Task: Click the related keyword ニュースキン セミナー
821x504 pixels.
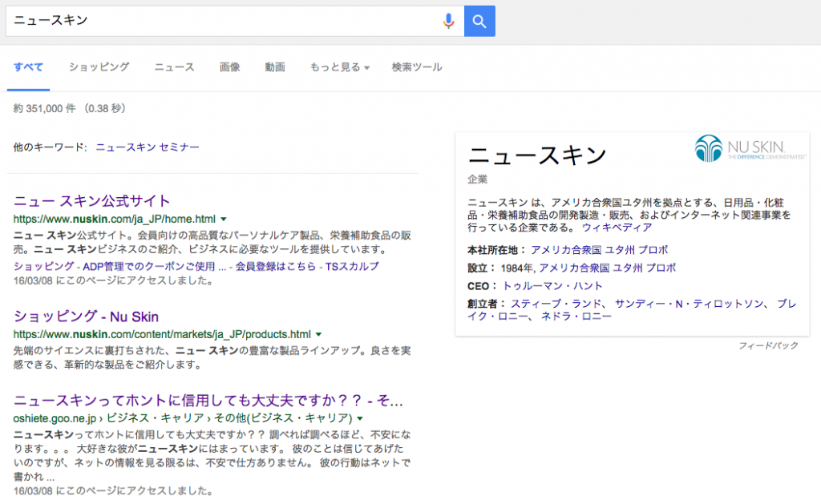Action: (x=148, y=147)
